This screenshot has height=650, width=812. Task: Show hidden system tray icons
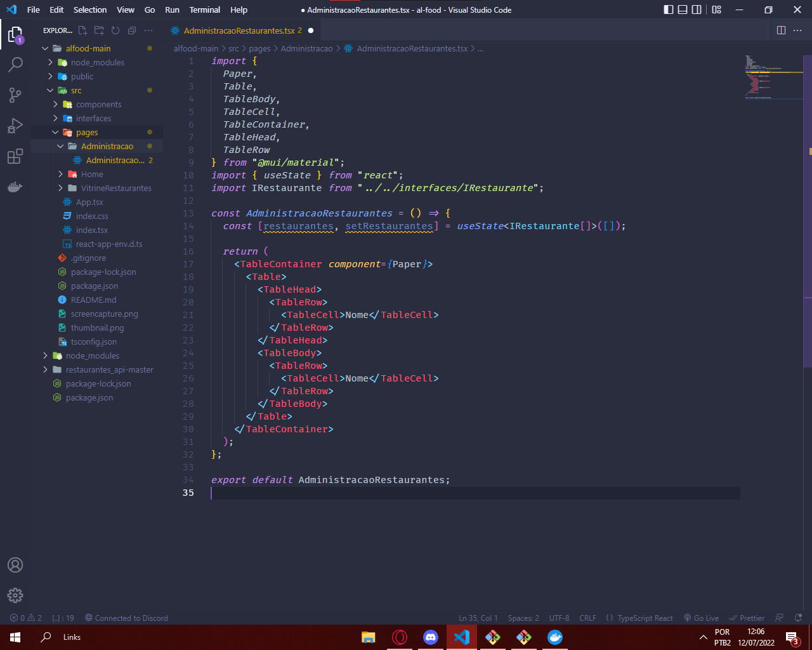coord(703,637)
